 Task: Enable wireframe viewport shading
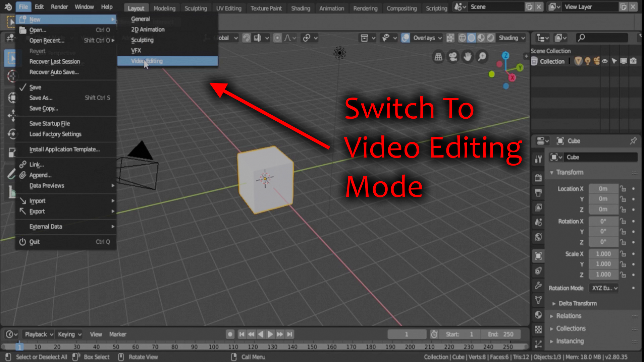463,38
